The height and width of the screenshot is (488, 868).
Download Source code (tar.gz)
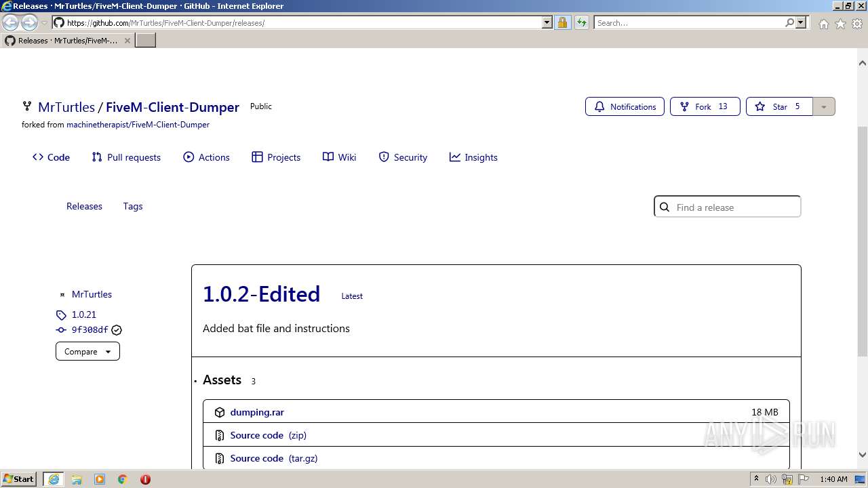click(x=274, y=458)
